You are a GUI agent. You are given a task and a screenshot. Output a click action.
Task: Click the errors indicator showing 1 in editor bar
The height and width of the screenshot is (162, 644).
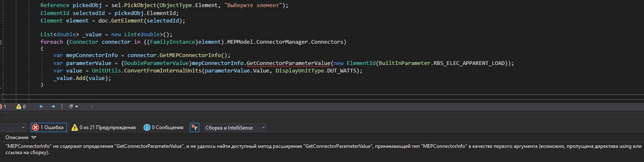[3, 107]
